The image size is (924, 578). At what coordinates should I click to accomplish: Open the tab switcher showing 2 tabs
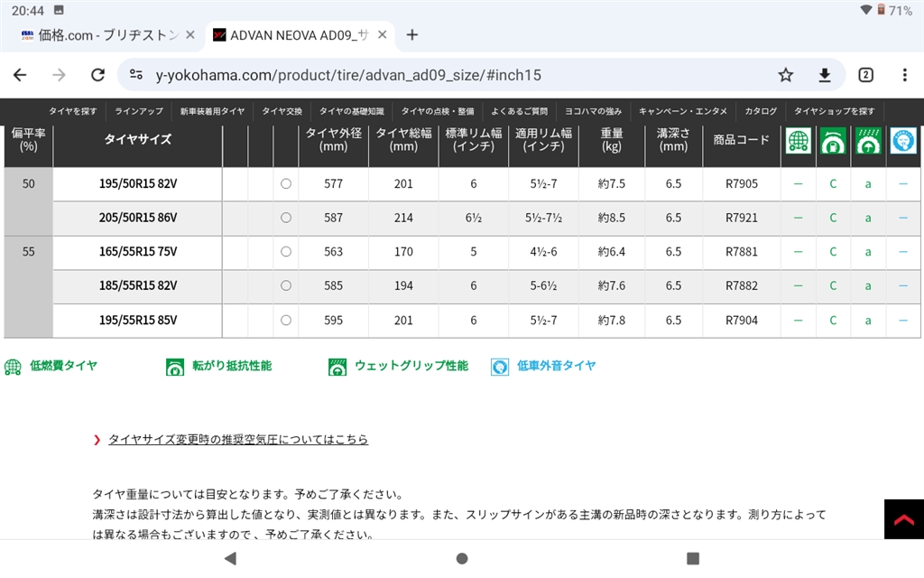tap(865, 75)
